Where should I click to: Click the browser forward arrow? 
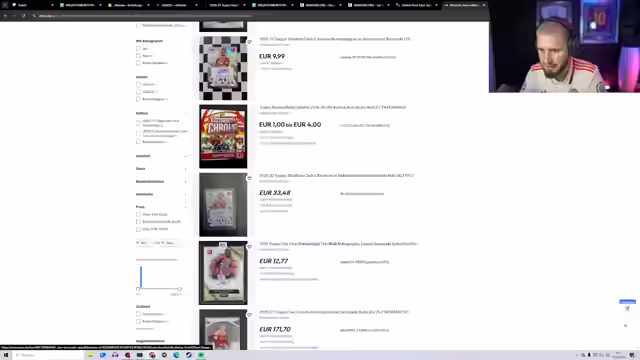(x=14, y=16)
